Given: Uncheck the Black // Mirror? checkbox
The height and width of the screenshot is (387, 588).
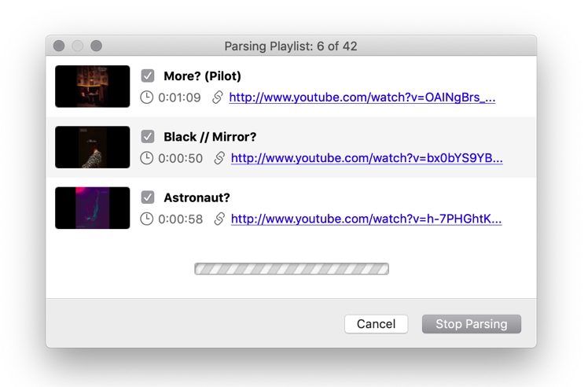Looking at the screenshot, I should tap(148, 137).
